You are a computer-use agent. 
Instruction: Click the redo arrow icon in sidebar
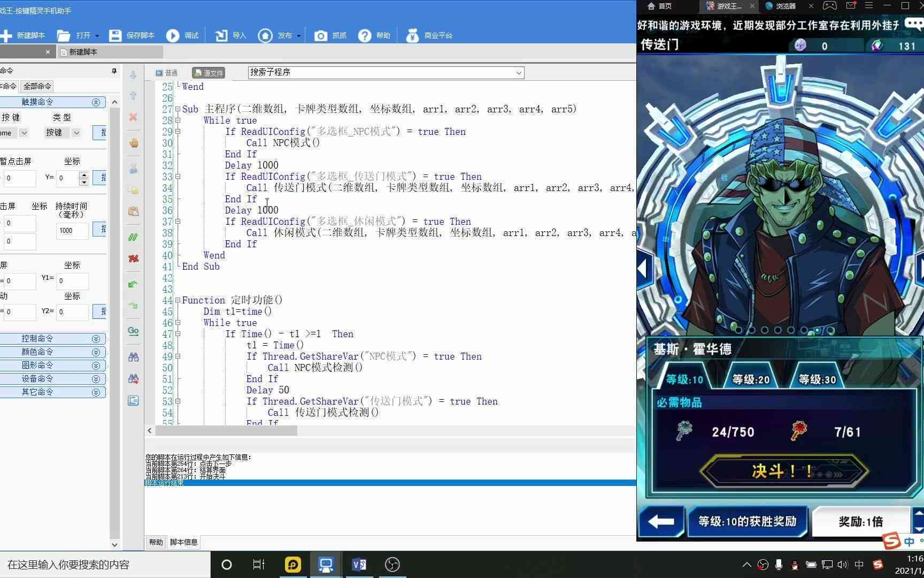[133, 306]
